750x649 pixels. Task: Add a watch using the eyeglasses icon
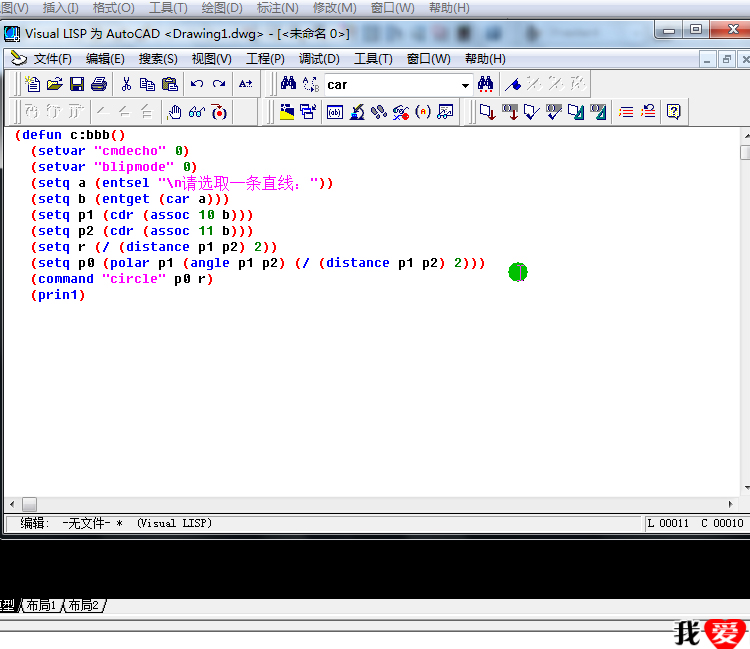coord(197,112)
